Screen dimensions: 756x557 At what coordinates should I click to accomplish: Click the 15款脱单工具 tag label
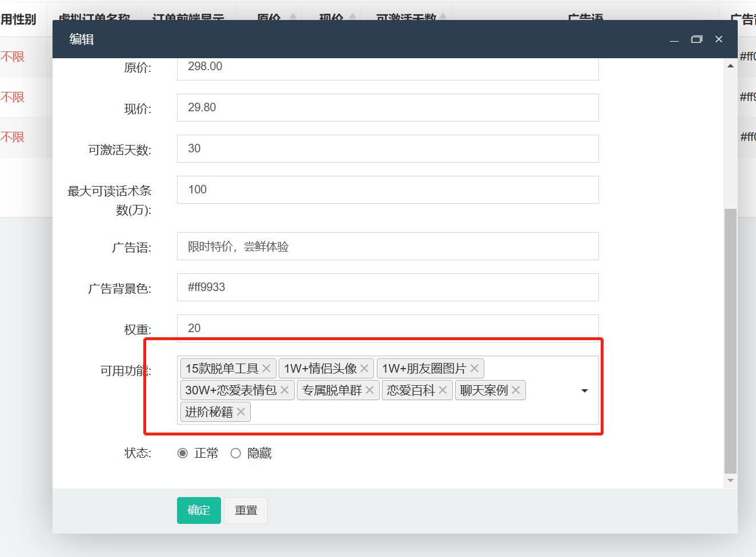coord(222,369)
